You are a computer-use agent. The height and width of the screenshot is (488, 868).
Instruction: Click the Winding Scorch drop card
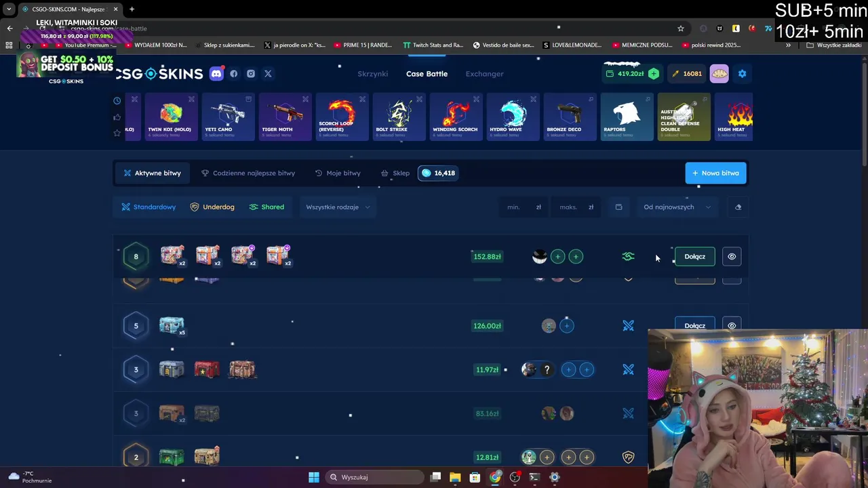pos(456,117)
